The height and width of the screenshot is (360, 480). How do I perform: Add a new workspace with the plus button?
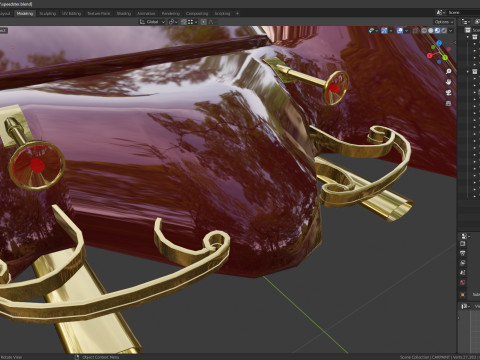[x=237, y=13]
